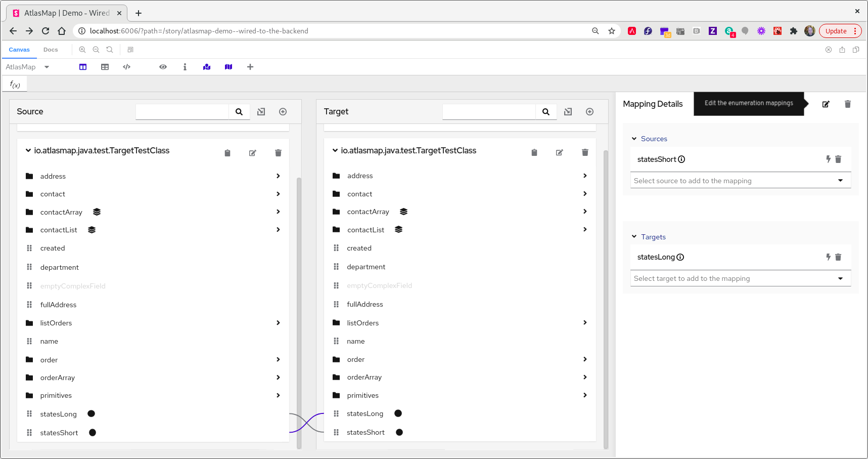Click the Update button in browser toolbar
This screenshot has width=868, height=459.
point(835,31)
